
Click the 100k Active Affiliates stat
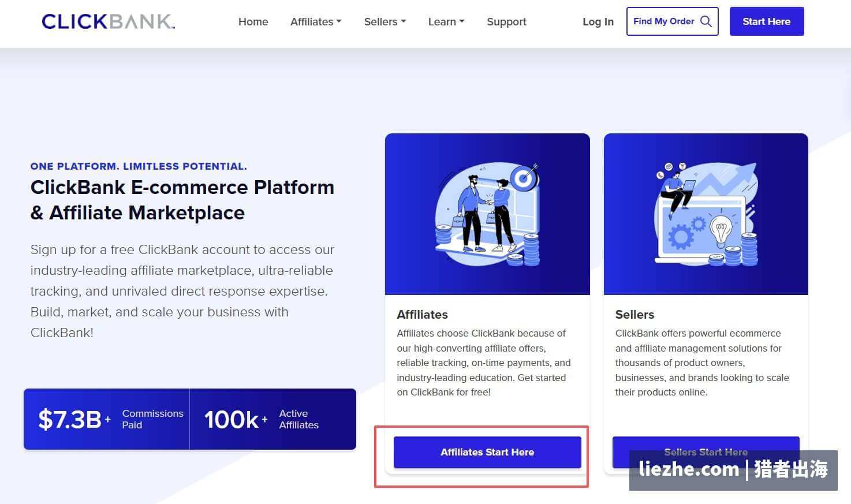click(273, 419)
